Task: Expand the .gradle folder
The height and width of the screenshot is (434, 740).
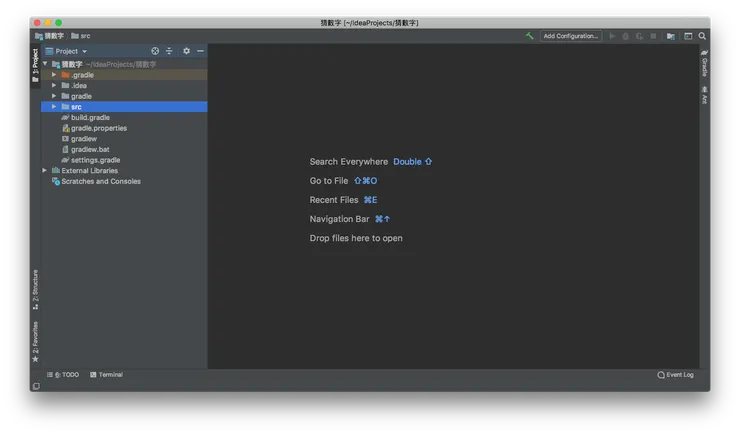Action: (54, 75)
